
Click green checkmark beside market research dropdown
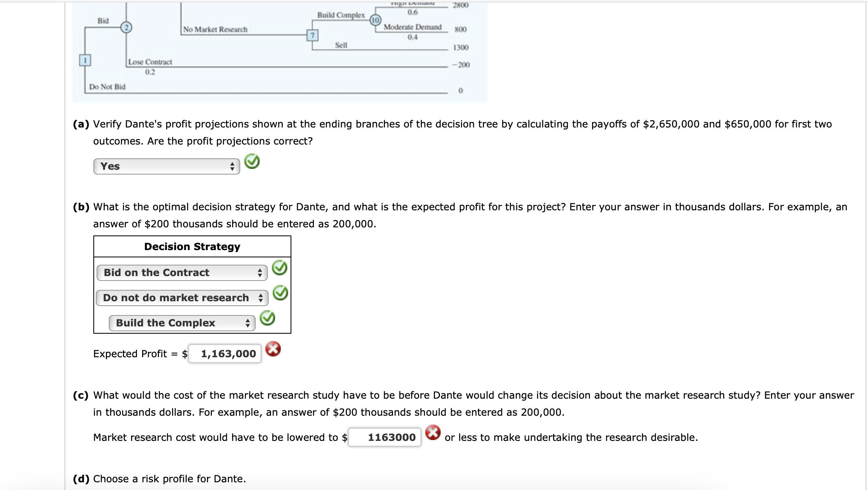[x=280, y=293]
